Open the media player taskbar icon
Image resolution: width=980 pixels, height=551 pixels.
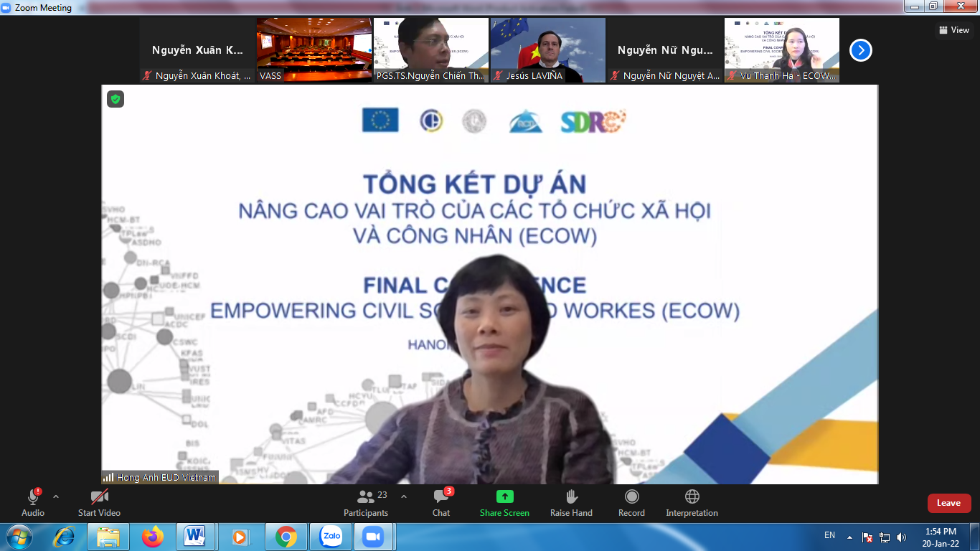[240, 537]
